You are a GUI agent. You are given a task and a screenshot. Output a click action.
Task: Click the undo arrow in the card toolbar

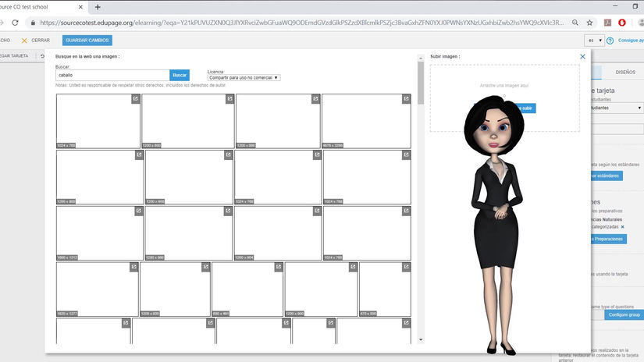(x=42, y=56)
